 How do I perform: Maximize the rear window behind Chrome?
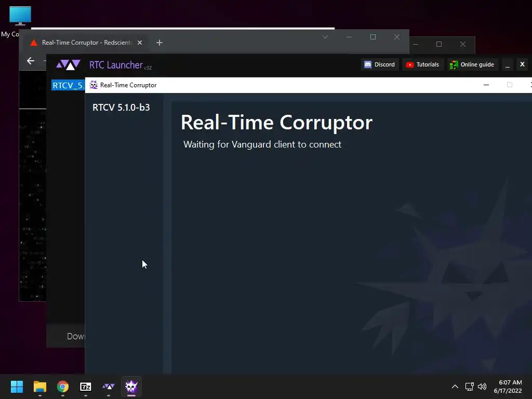click(439, 44)
